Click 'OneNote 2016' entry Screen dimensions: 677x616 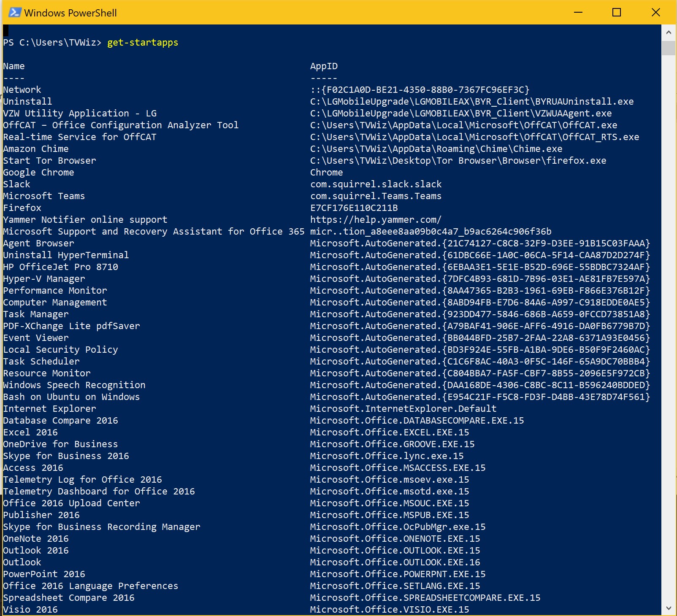coord(36,539)
